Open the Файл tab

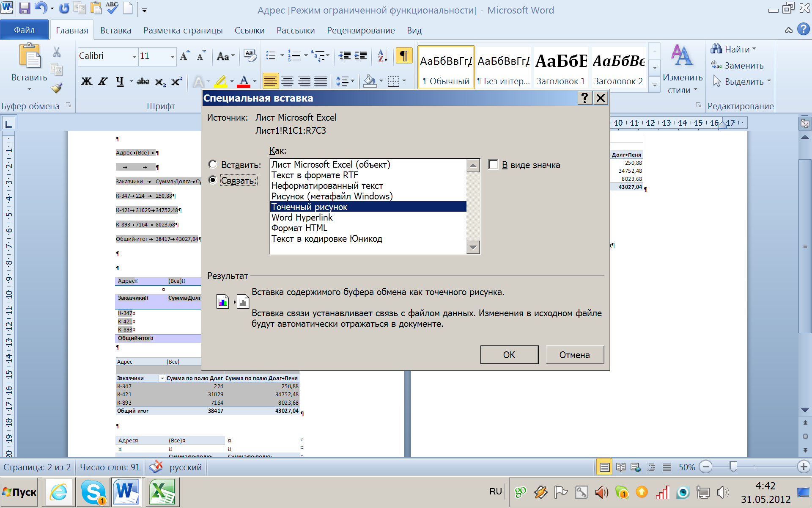24,30
